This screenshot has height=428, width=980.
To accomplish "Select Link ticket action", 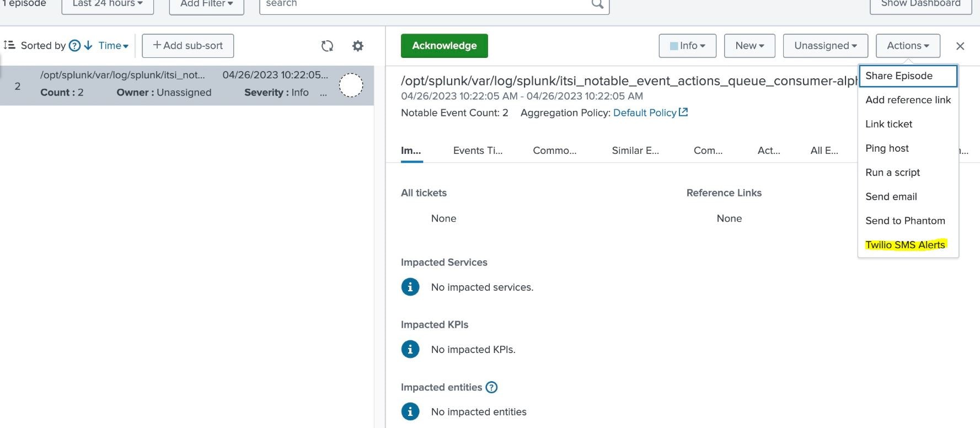I will coord(908,124).
